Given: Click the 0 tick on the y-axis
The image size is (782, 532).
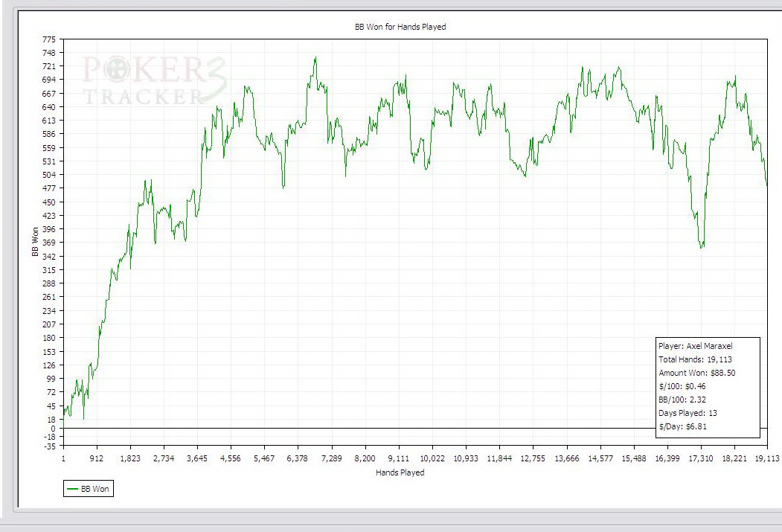Looking at the screenshot, I should (53, 429).
